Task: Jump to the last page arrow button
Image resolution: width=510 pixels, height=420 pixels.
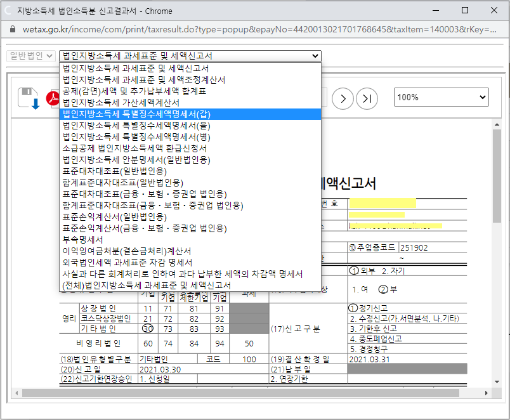Action: pyautogui.click(x=367, y=98)
